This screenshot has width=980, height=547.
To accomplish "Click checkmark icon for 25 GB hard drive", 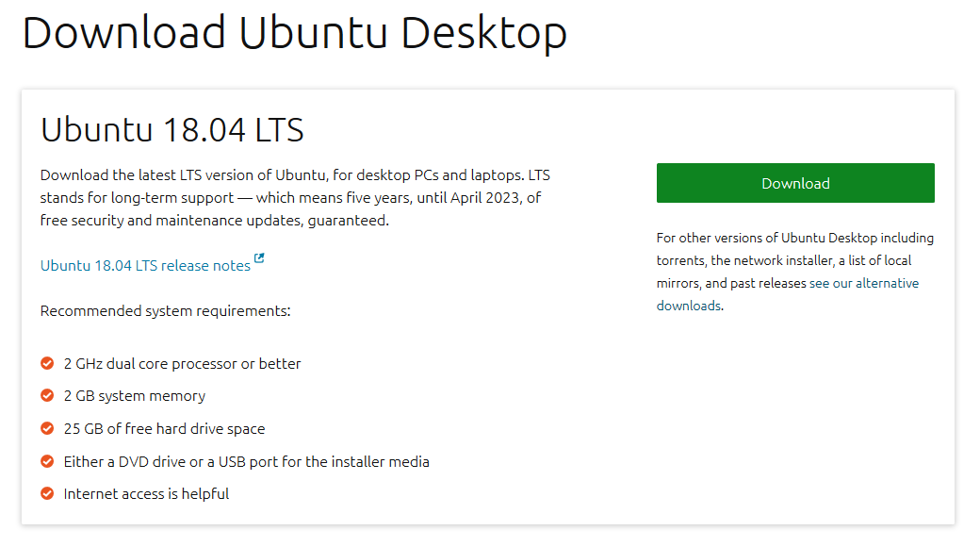I will [47, 428].
